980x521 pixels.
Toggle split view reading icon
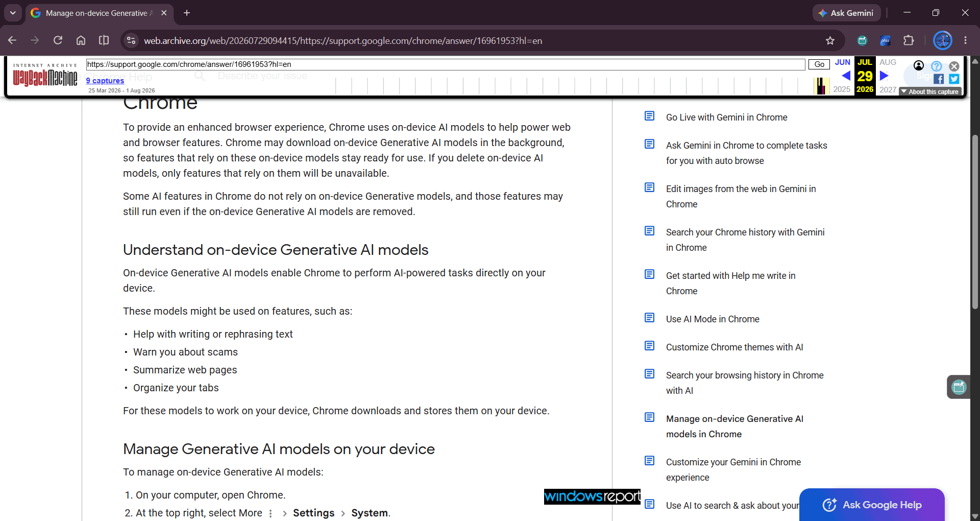pos(104,40)
